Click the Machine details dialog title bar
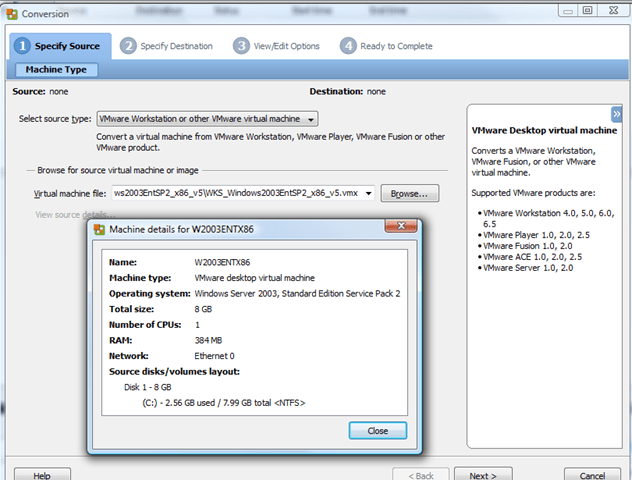This screenshot has height=480, width=632. pyautogui.click(x=250, y=229)
